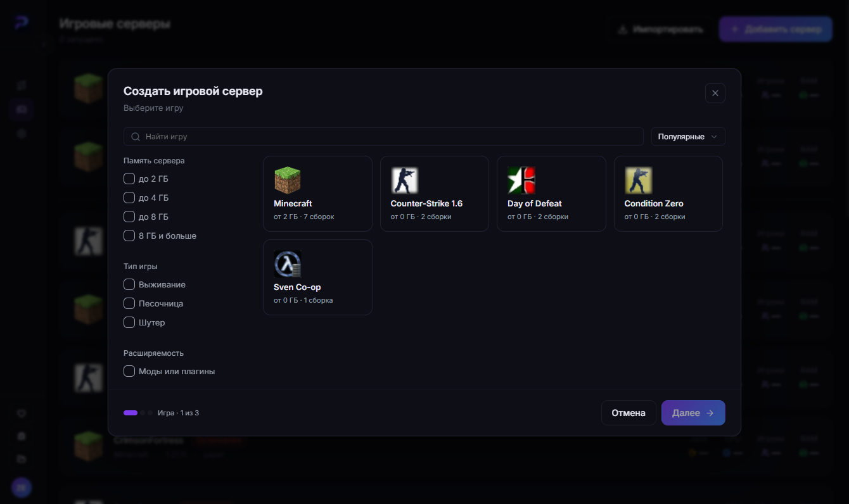
Task: Filter games by Выживание type
Action: pos(129,284)
